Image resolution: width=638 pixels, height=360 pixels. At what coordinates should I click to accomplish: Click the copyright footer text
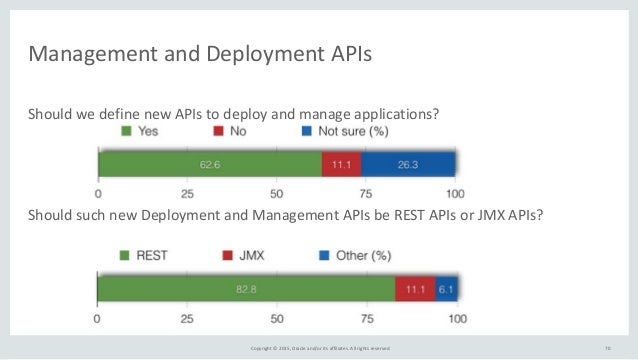tap(320, 348)
